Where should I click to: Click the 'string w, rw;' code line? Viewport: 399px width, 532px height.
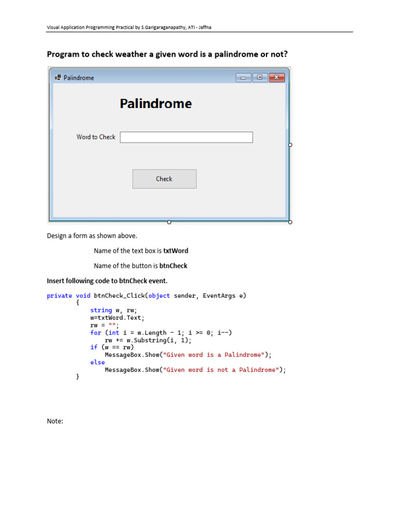coord(114,311)
